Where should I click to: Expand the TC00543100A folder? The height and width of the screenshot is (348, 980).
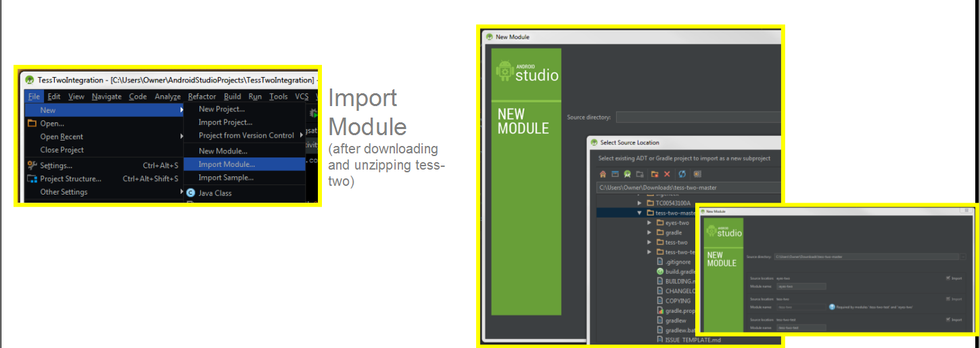click(x=640, y=203)
